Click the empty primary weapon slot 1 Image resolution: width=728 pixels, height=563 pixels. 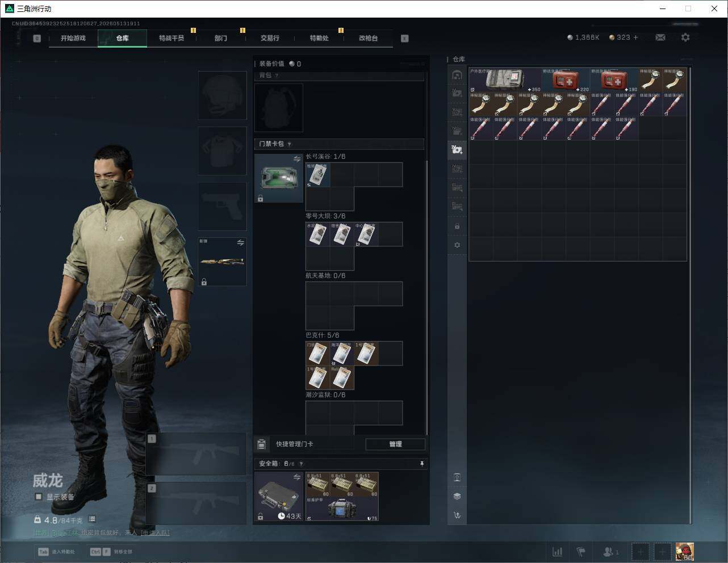(196, 454)
